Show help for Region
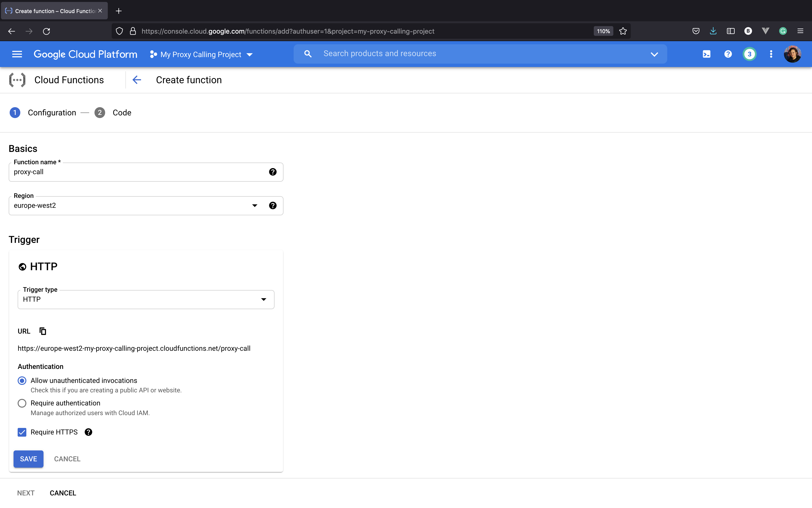Image resolution: width=812 pixels, height=508 pixels. tap(273, 206)
